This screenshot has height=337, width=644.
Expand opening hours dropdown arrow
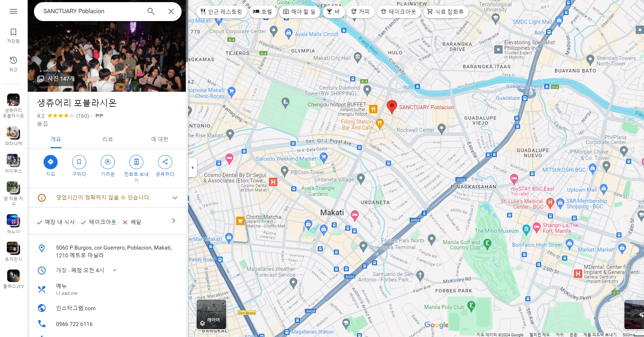(x=115, y=270)
